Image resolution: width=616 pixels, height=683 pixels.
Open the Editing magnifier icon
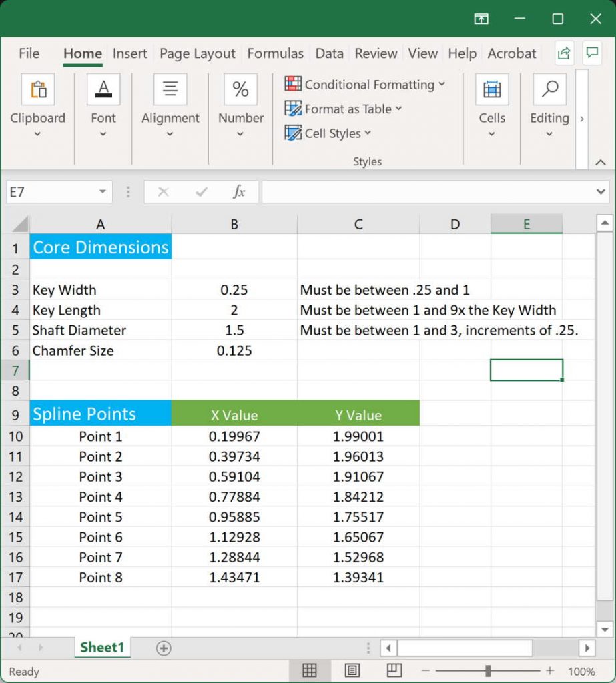(549, 89)
